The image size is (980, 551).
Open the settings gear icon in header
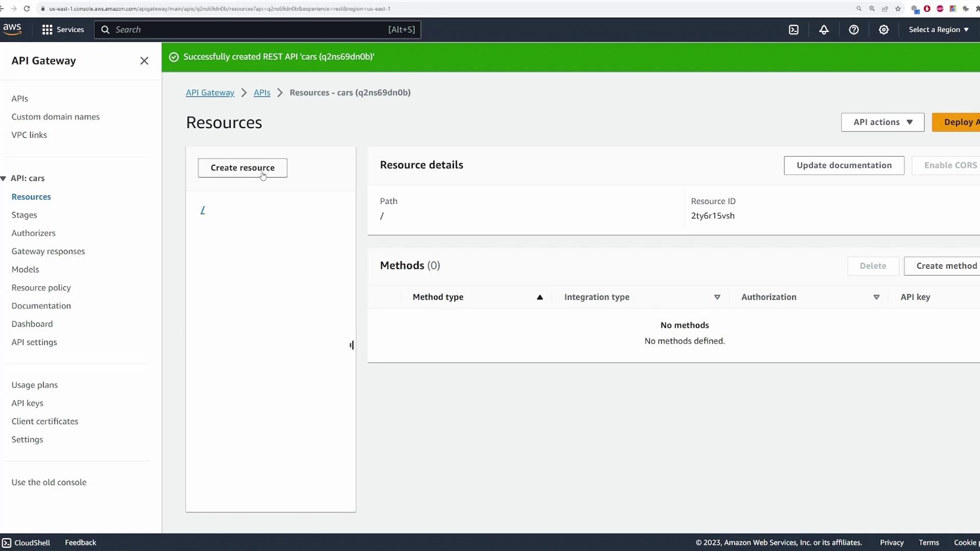pos(884,30)
